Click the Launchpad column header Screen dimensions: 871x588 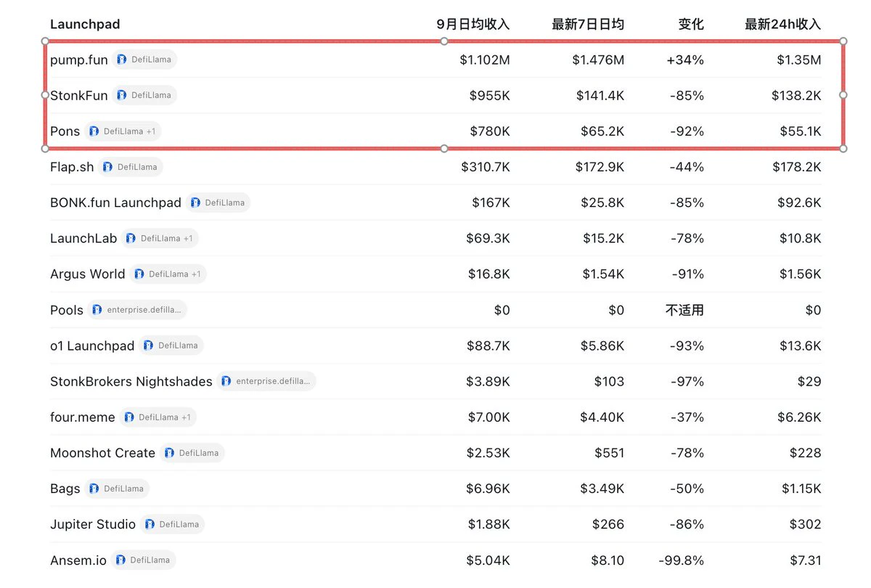(x=85, y=24)
